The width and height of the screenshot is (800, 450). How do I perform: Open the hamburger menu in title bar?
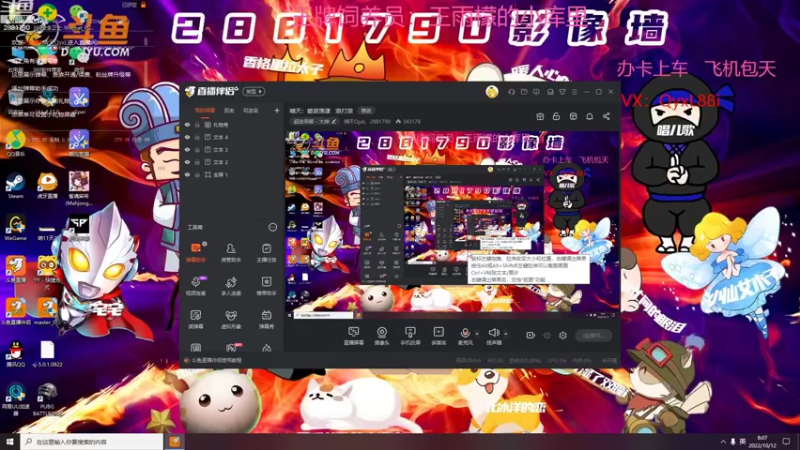pos(574,92)
